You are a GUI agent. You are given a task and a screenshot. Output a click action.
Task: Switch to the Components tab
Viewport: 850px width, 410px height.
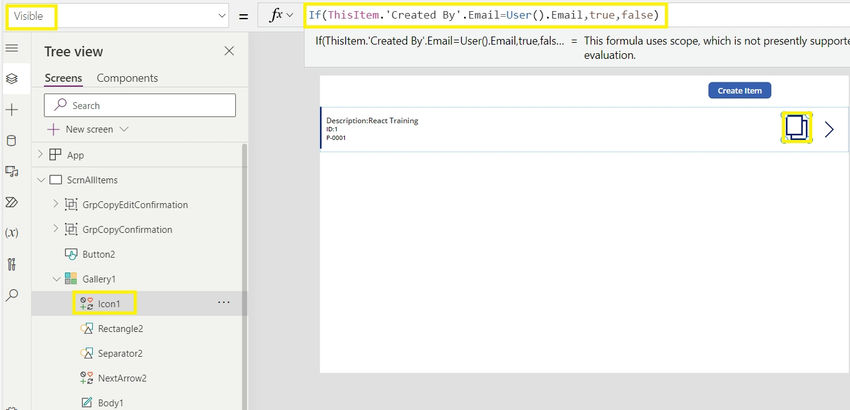(x=127, y=78)
